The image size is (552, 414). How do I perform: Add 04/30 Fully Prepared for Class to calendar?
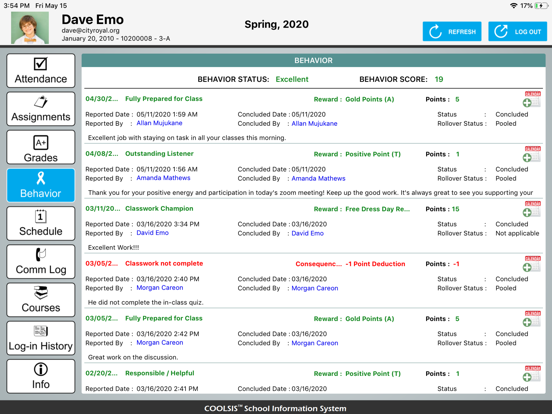point(532,99)
